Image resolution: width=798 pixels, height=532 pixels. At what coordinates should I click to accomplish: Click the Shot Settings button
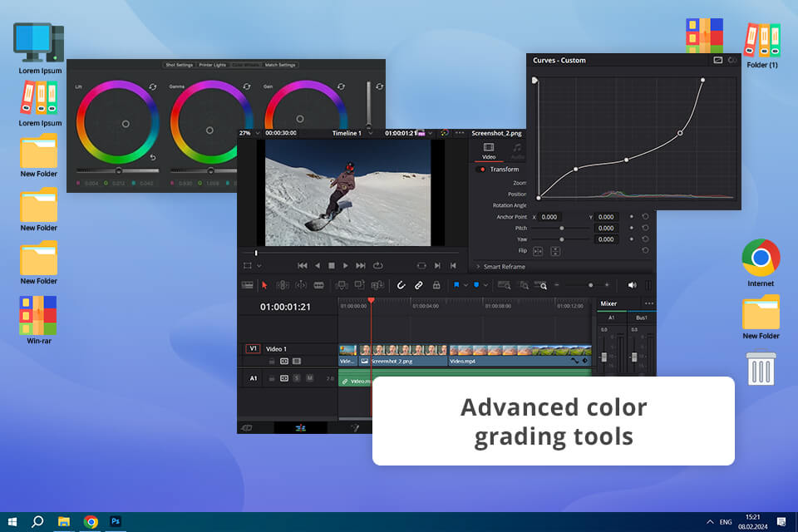coord(180,65)
